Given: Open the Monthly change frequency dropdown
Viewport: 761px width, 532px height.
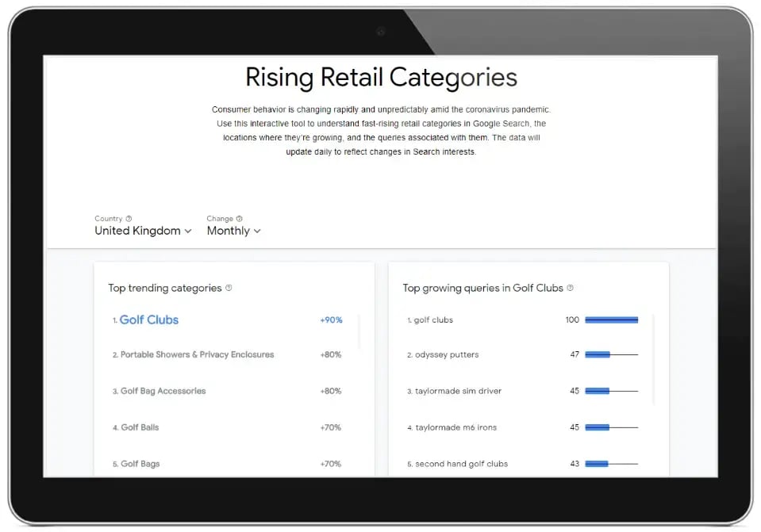Looking at the screenshot, I should 233,231.
